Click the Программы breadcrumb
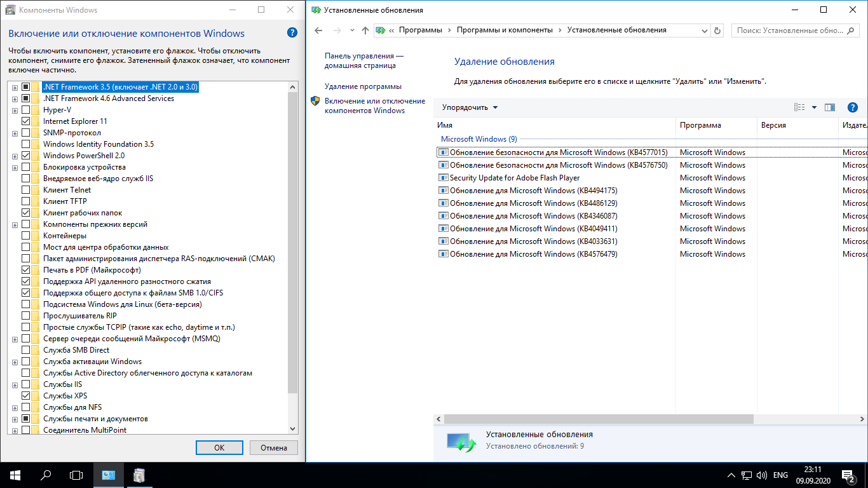This screenshot has height=488, width=868. (421, 30)
